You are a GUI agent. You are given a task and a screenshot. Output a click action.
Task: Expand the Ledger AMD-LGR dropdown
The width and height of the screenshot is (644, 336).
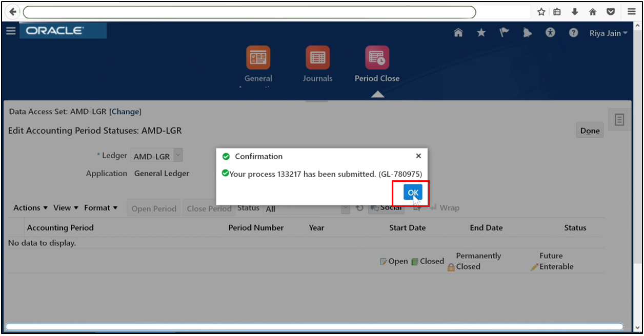(177, 155)
